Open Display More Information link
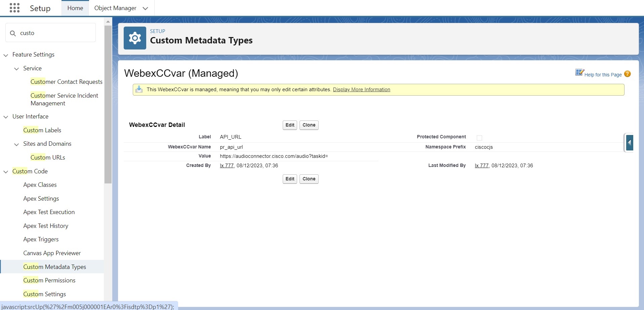 362,90
